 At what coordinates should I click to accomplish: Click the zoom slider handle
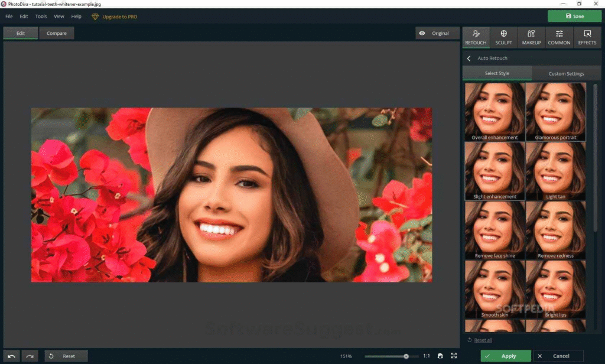click(406, 356)
